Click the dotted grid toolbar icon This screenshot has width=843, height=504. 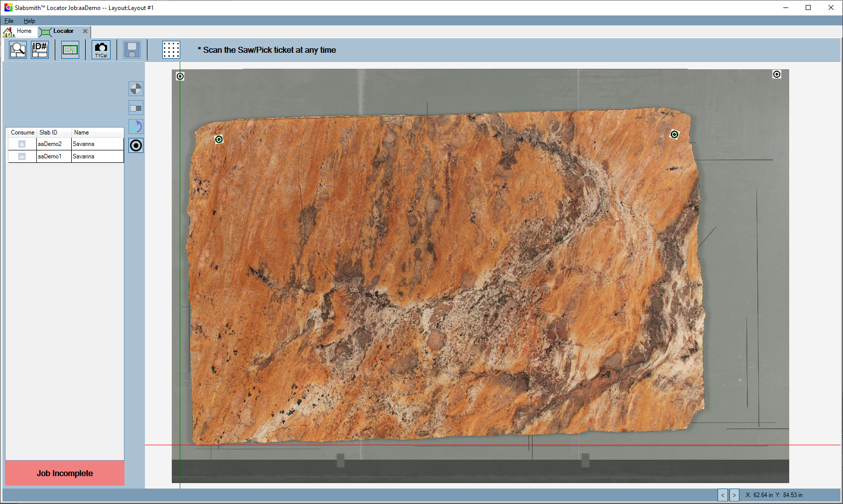(171, 50)
